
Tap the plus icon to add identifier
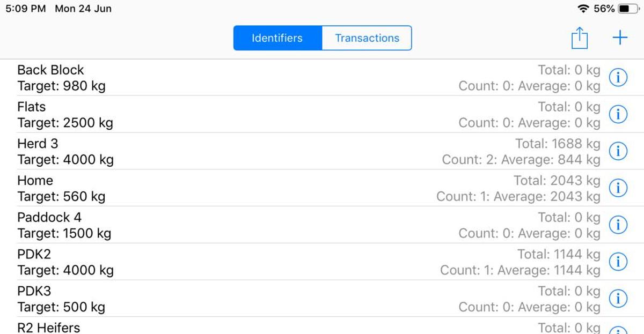(x=620, y=38)
